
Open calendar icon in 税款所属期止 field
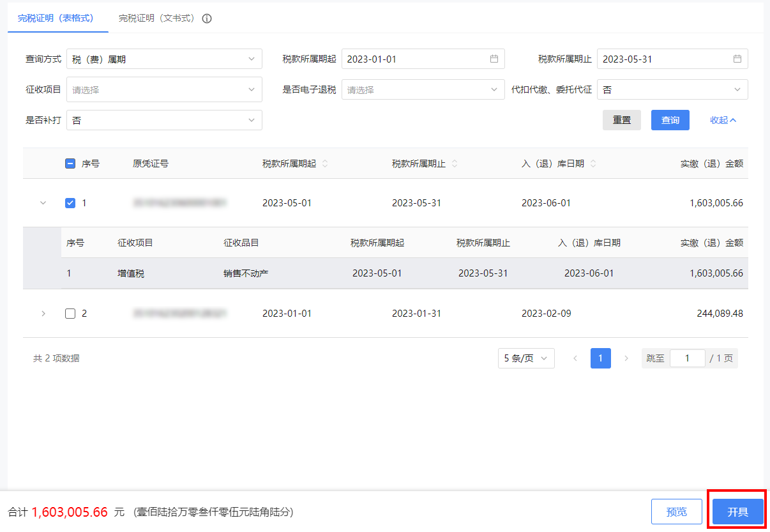tap(737, 59)
